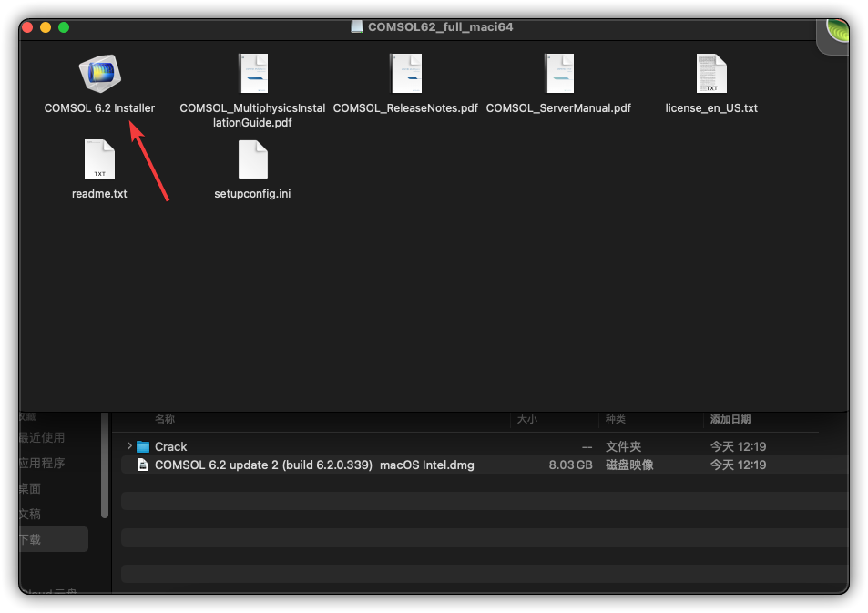Image resolution: width=868 pixels, height=613 pixels.
Task: Click the setupconfig.ini file name label
Action: coord(252,194)
